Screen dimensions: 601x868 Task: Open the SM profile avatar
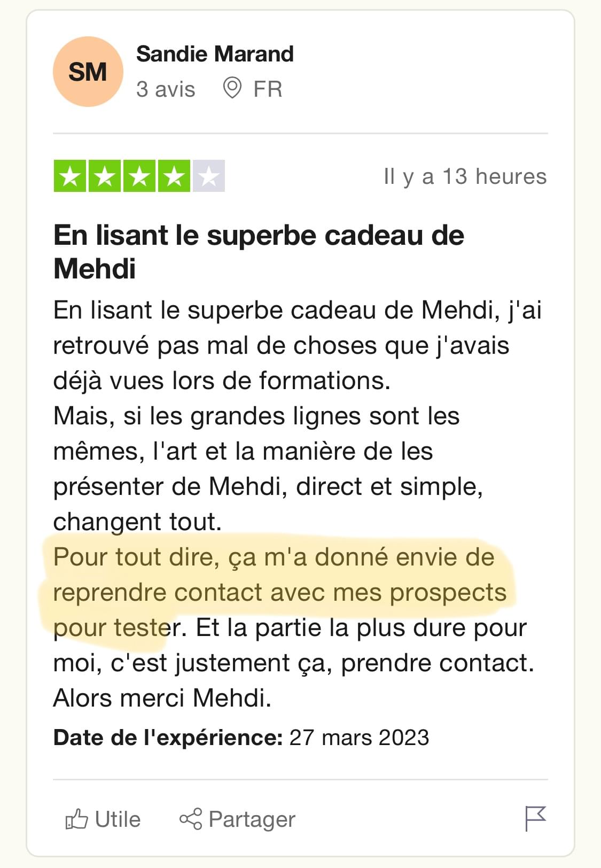[x=88, y=72]
